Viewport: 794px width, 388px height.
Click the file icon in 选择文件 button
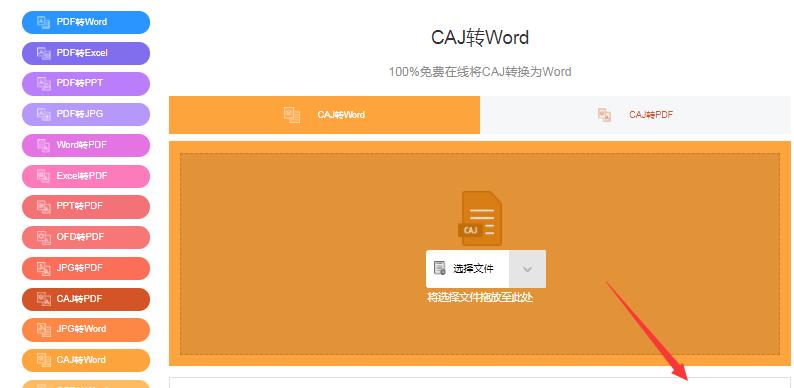(x=440, y=268)
